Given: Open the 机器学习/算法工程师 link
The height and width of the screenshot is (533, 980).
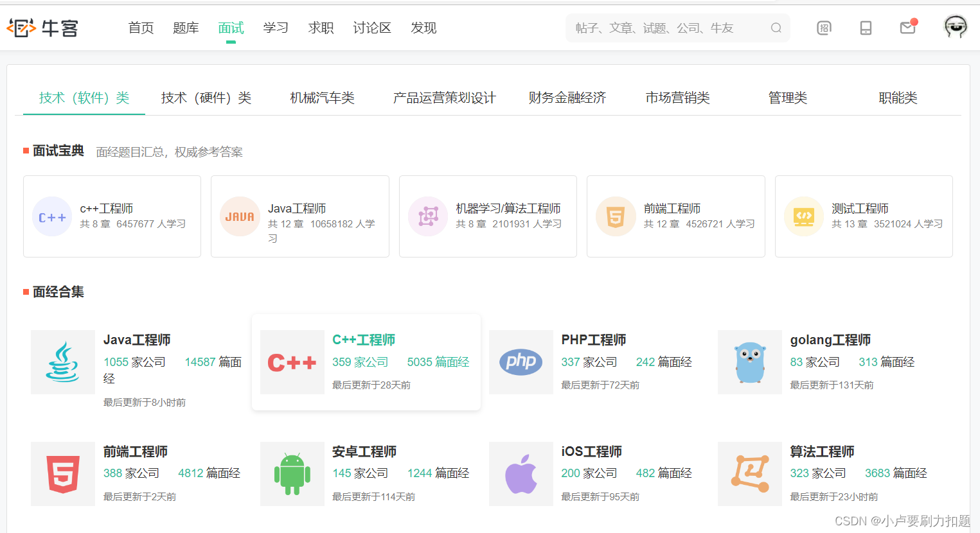Looking at the screenshot, I should click(x=508, y=209).
